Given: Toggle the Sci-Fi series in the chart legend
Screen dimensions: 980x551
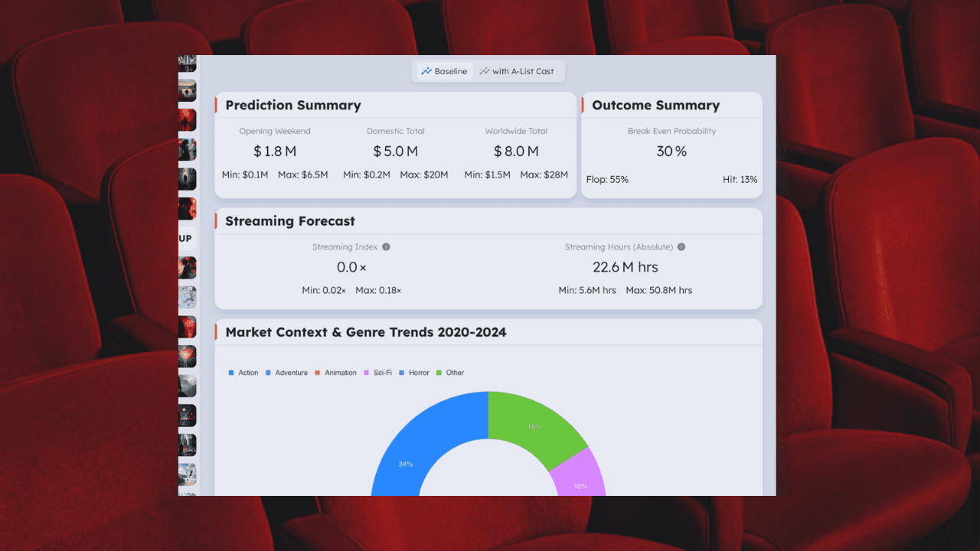Looking at the screenshot, I should click(x=378, y=373).
